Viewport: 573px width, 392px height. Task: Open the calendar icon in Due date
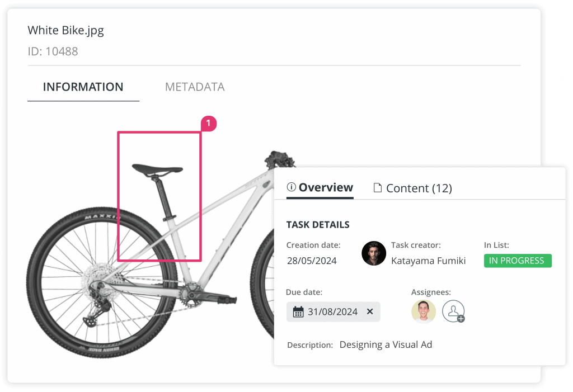(x=298, y=312)
